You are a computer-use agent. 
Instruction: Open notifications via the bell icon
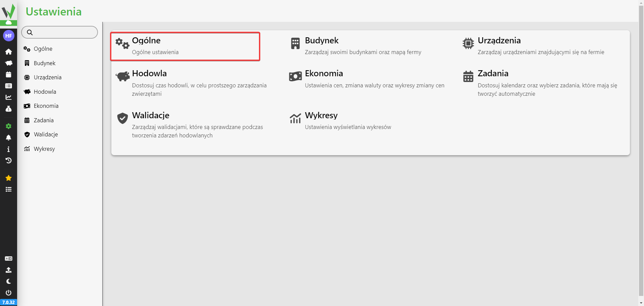coord(8,138)
